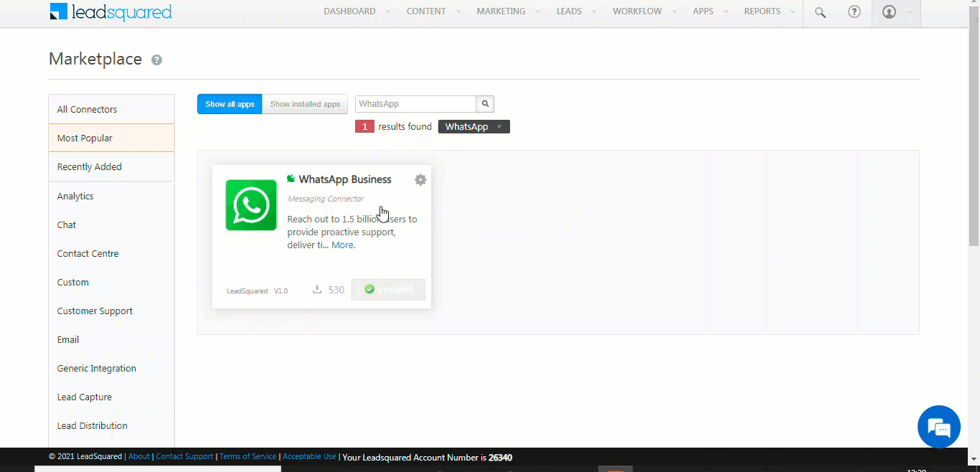Image resolution: width=980 pixels, height=472 pixels.
Task: Expand the Leads dropdown arrow
Action: pyautogui.click(x=594, y=12)
